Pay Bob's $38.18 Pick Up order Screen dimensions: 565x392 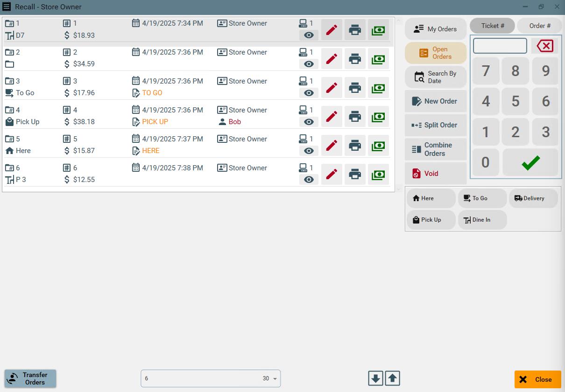378,117
